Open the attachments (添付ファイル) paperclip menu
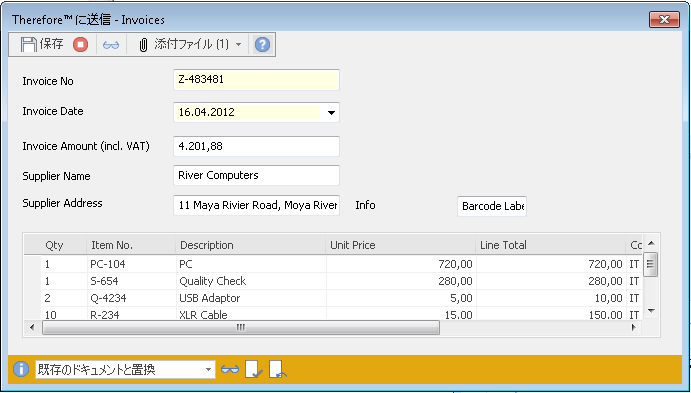The height and width of the screenshot is (393, 691). pyautogui.click(x=190, y=44)
